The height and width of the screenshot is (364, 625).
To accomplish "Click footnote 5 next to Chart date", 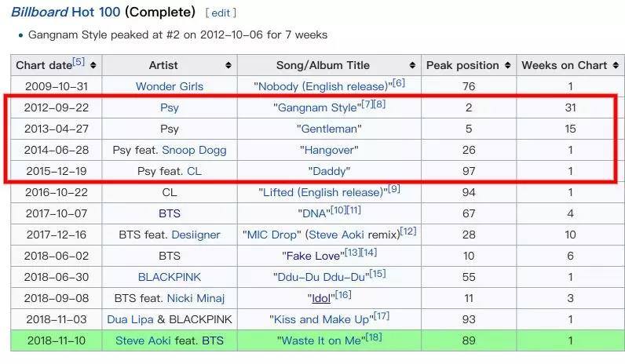I will coord(79,62).
